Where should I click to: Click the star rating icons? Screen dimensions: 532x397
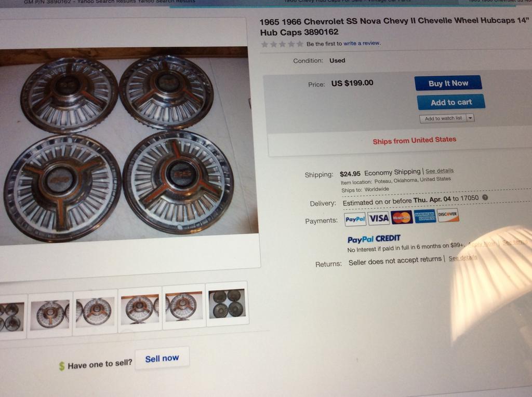click(x=282, y=44)
